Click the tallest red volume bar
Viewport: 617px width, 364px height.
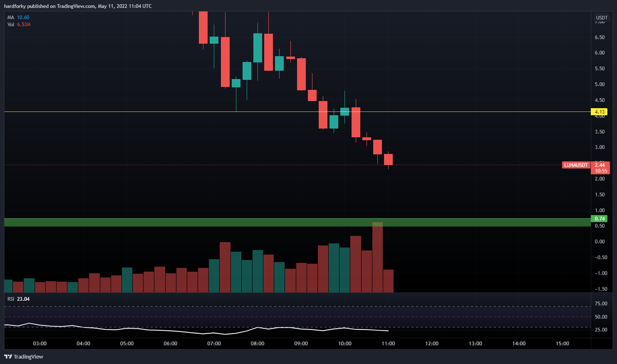377,258
